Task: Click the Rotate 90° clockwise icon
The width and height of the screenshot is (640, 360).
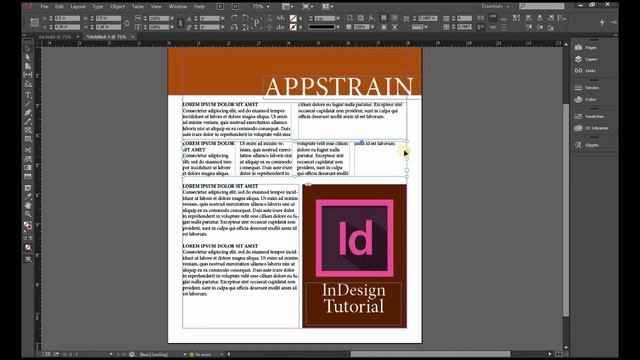Action: pos(234,18)
